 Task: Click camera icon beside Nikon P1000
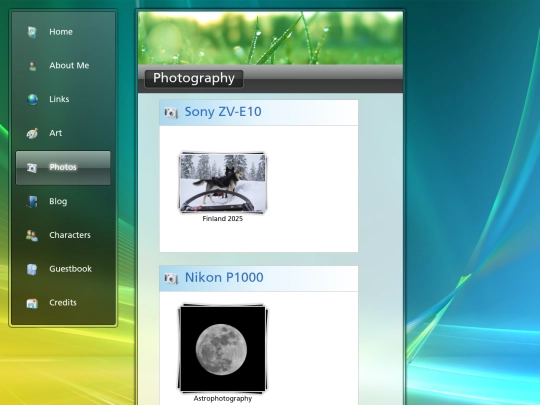point(171,278)
